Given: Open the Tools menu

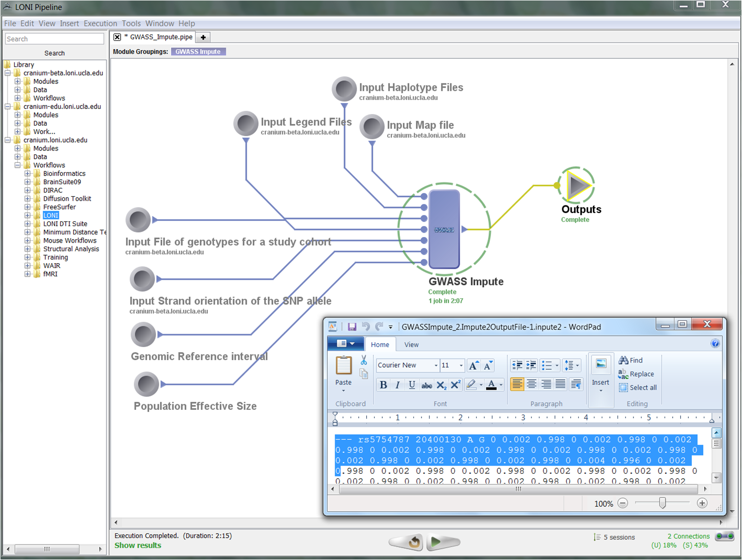Looking at the screenshot, I should (x=131, y=24).
